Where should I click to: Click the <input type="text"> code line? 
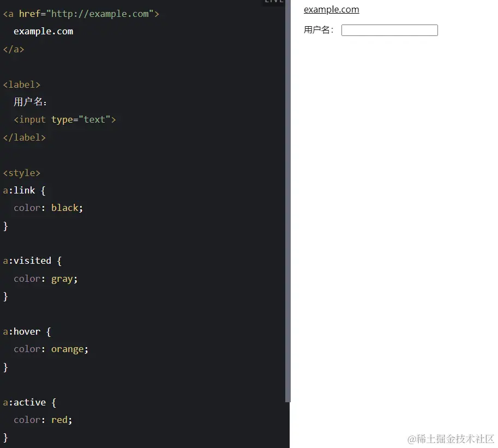click(65, 119)
